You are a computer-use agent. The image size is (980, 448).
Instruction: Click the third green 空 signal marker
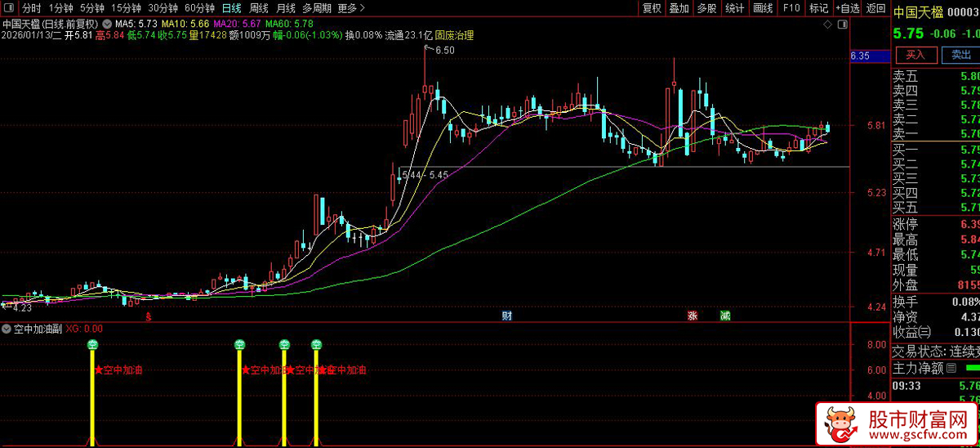(x=284, y=344)
